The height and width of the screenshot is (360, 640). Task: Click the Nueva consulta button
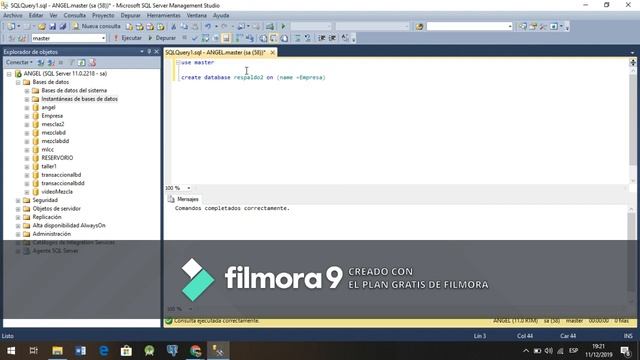[x=96, y=26]
